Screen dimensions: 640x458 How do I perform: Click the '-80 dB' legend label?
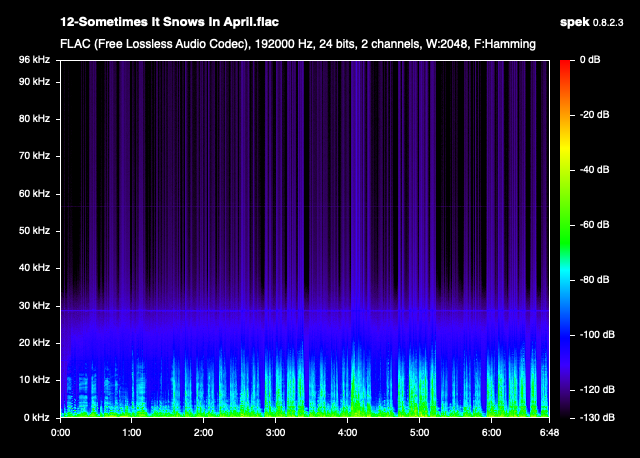tap(595, 280)
